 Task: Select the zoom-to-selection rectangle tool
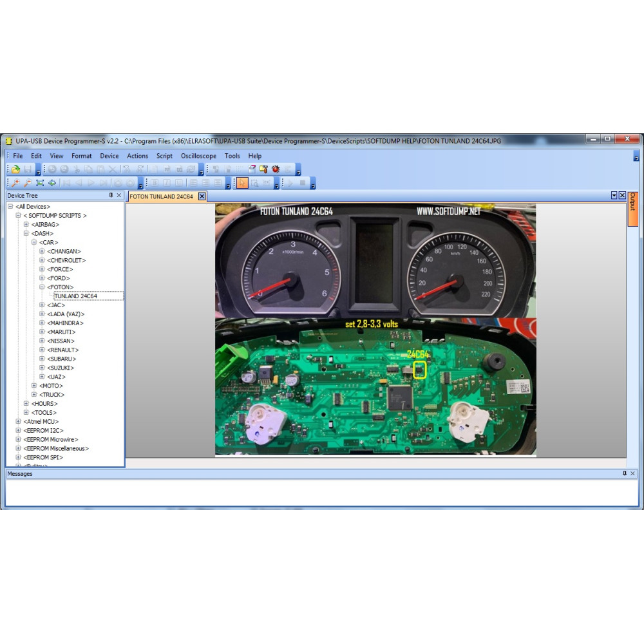point(254,183)
